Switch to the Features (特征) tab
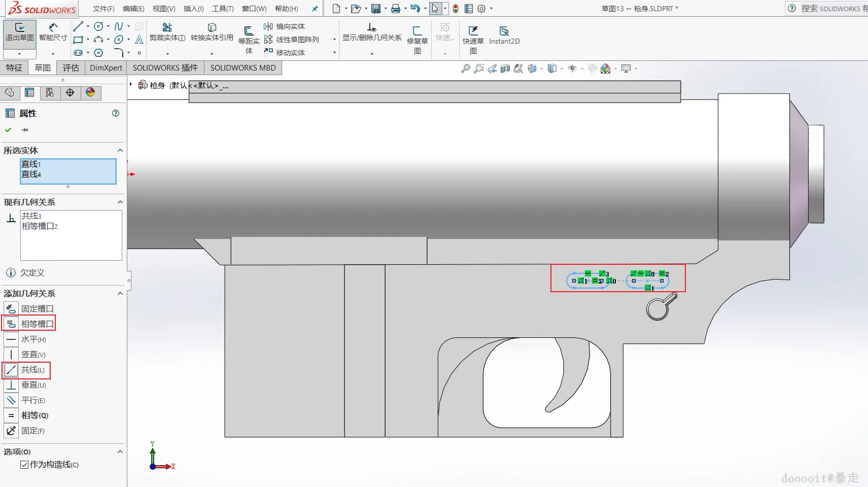 pyautogui.click(x=14, y=68)
